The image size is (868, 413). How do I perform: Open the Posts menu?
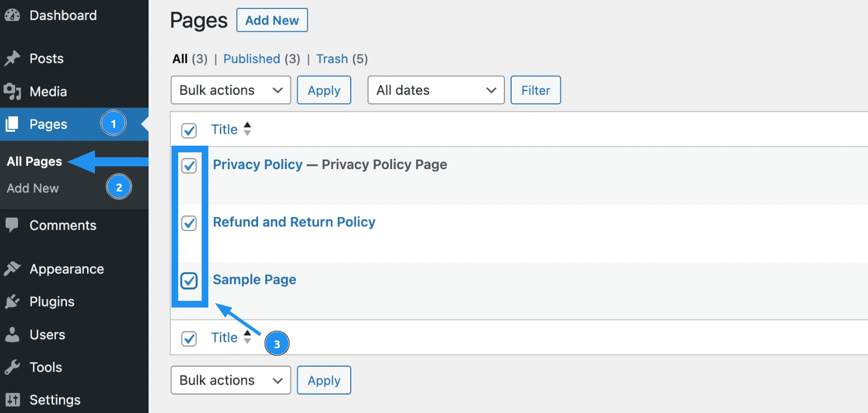(x=74, y=59)
